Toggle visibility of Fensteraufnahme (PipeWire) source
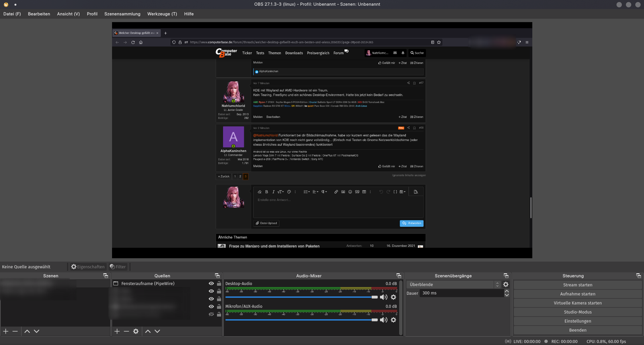Screen dimensions: 644x345 coord(211,283)
